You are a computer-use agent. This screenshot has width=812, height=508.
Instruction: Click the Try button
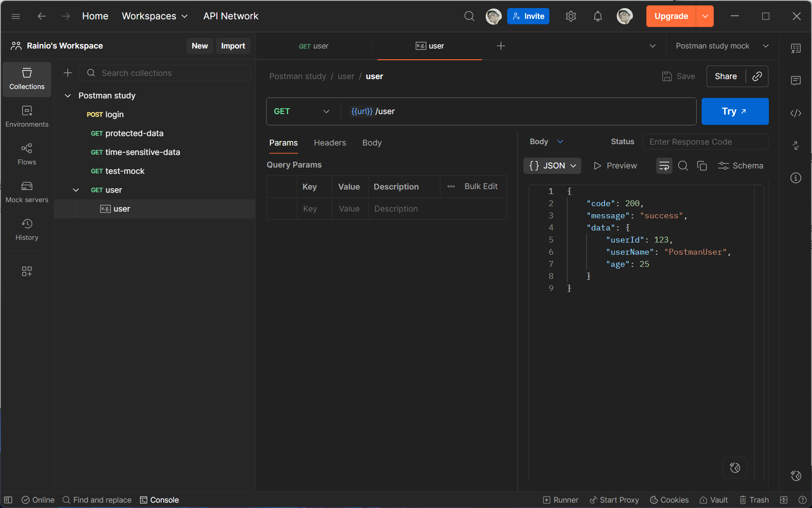point(735,111)
